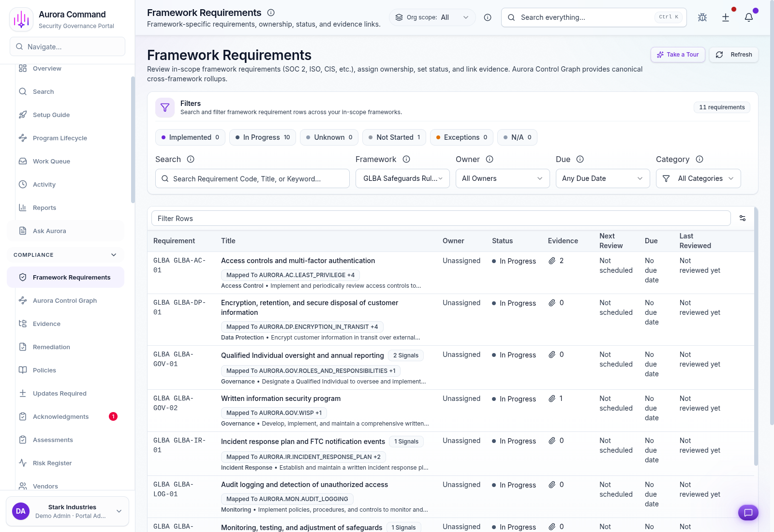Screen dimensions: 774x532
Task: Open the Acknowledgments page
Action: coord(60,416)
